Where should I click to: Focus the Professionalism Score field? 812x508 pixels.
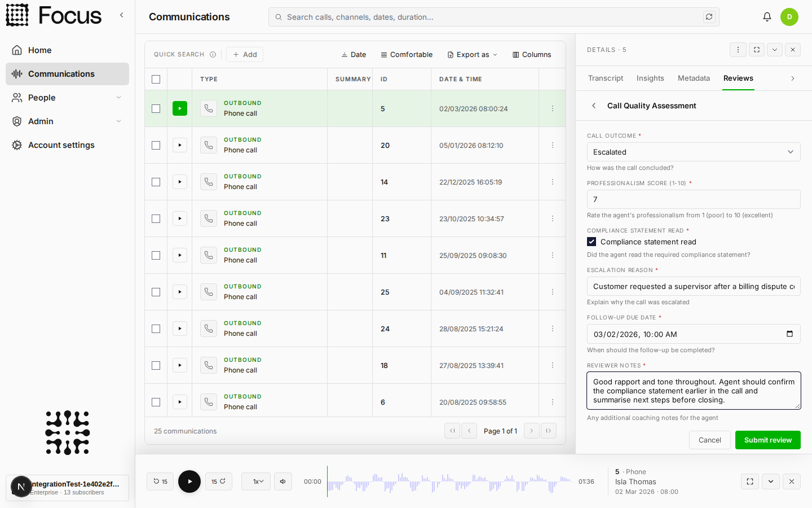694,199
